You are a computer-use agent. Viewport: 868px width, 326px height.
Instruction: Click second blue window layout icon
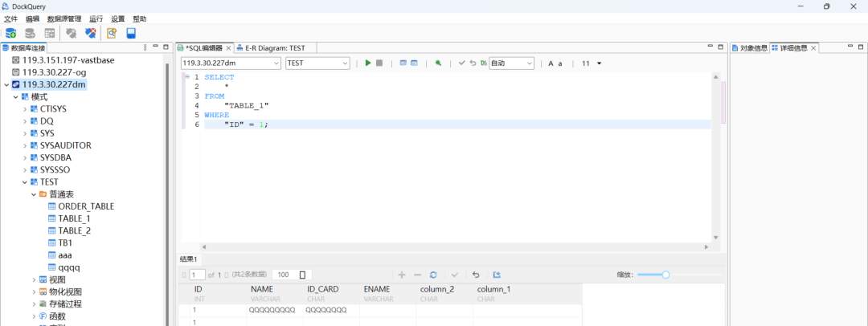[x=414, y=63]
